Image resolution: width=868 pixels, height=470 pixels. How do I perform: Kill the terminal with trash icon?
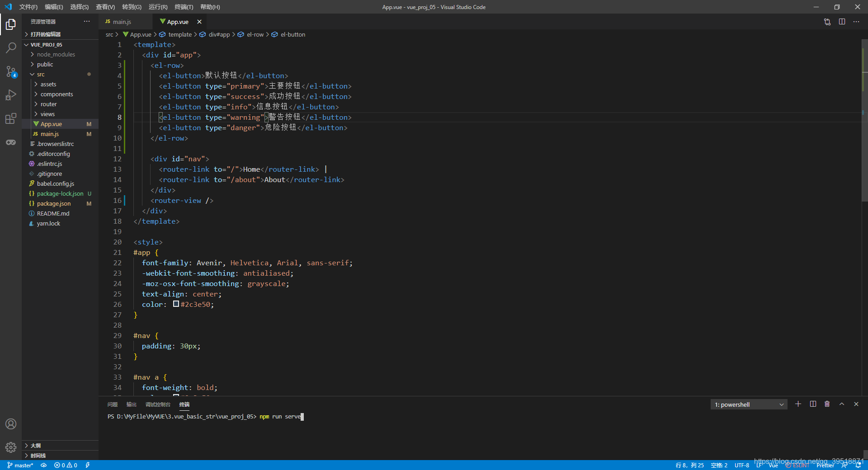pos(827,404)
